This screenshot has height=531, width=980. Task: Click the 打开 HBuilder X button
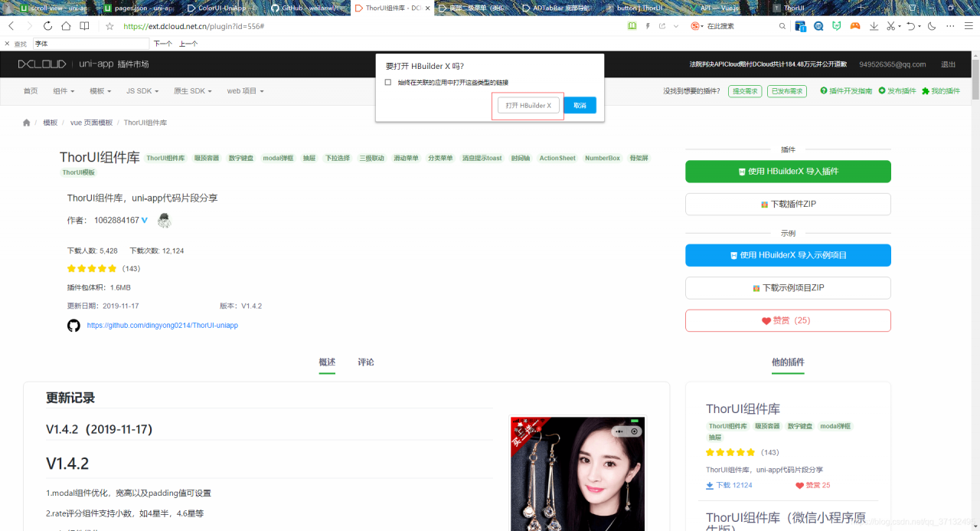pos(528,106)
